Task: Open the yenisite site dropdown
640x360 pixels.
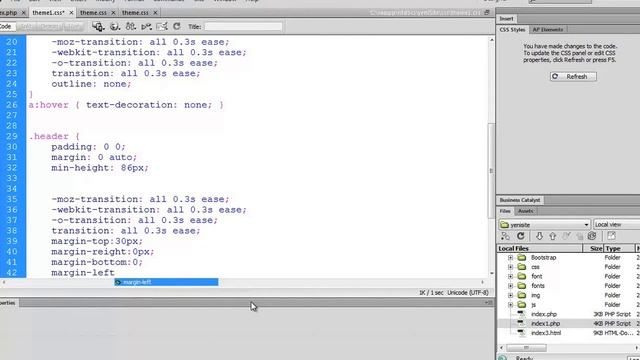Action: coord(544,225)
